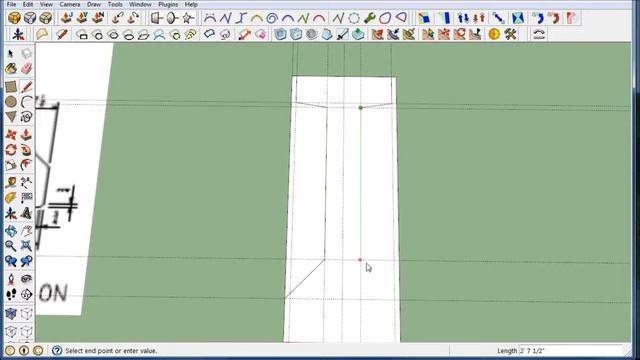The width and height of the screenshot is (640, 360).
Task: Click the blue up-down arrows icon
Action: click(463, 18)
